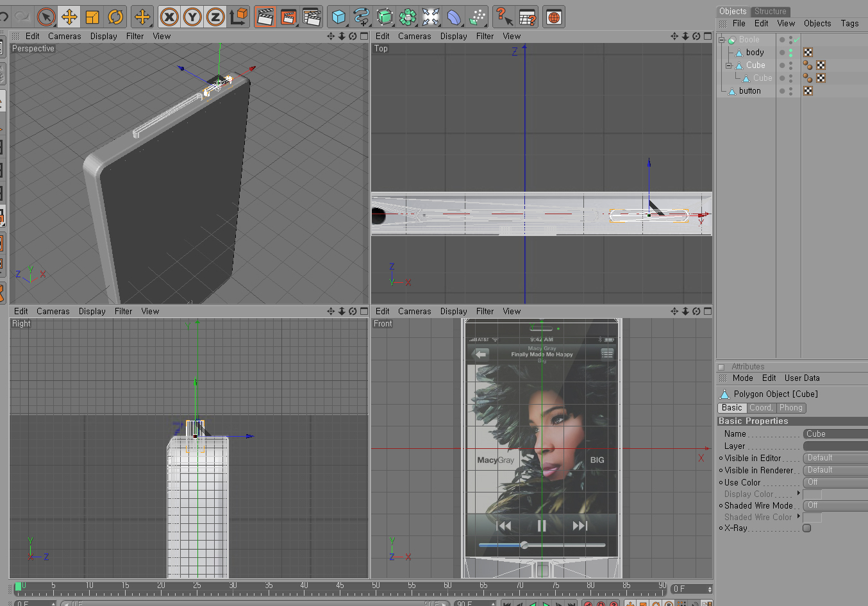This screenshot has height=606, width=868.
Task: Click the Shaded Wire Color swatch
Action: point(812,518)
